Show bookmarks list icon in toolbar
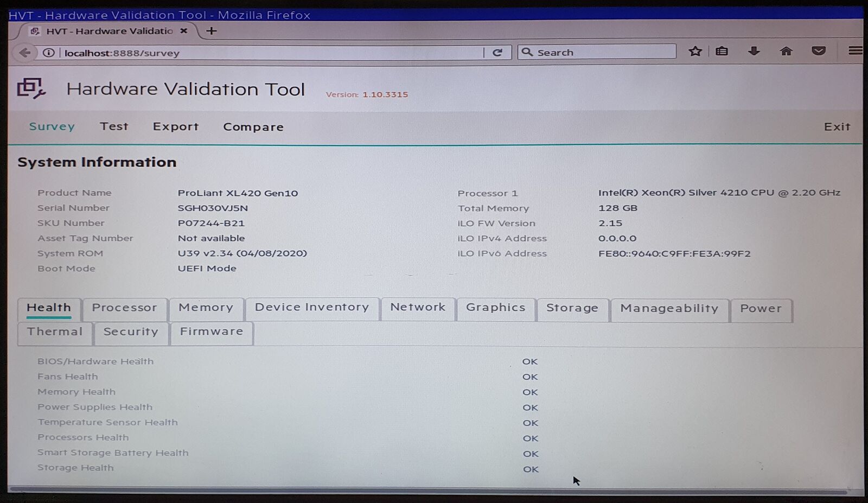The width and height of the screenshot is (868, 503). (x=722, y=51)
